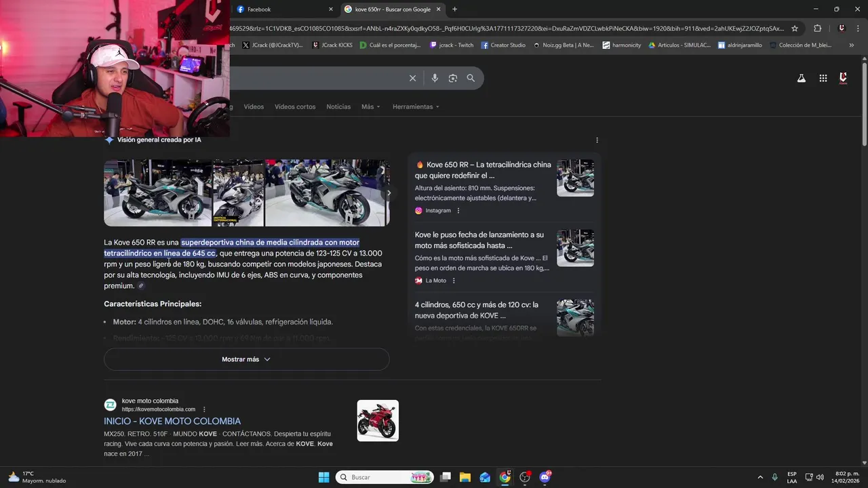Open a new browser tab

[x=454, y=9]
